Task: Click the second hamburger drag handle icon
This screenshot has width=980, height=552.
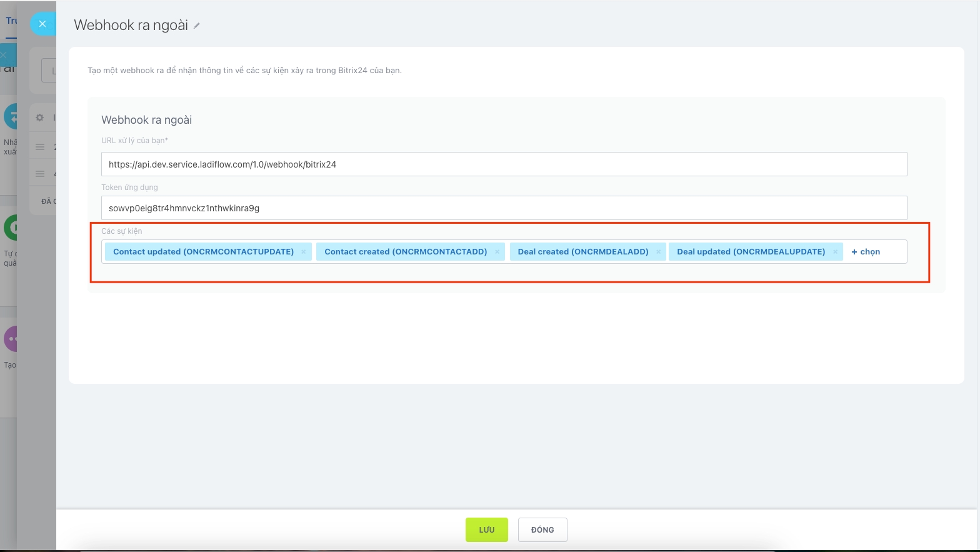Action: [x=40, y=174]
